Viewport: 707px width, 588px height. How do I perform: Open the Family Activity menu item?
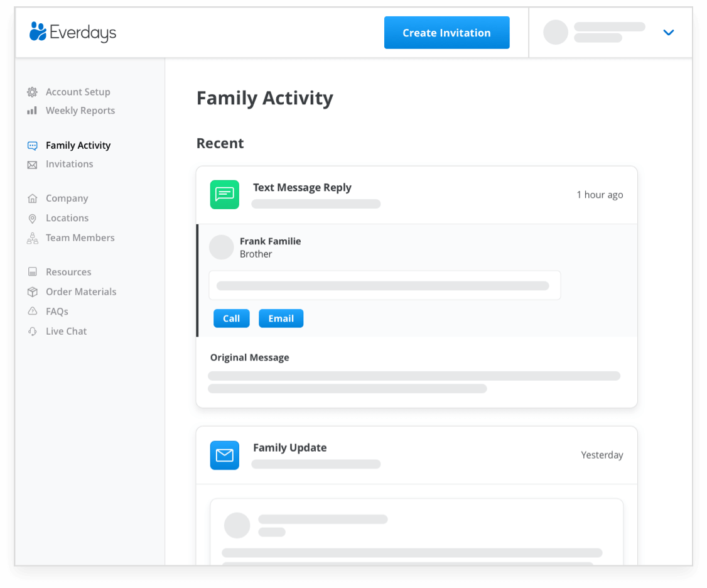pos(78,146)
